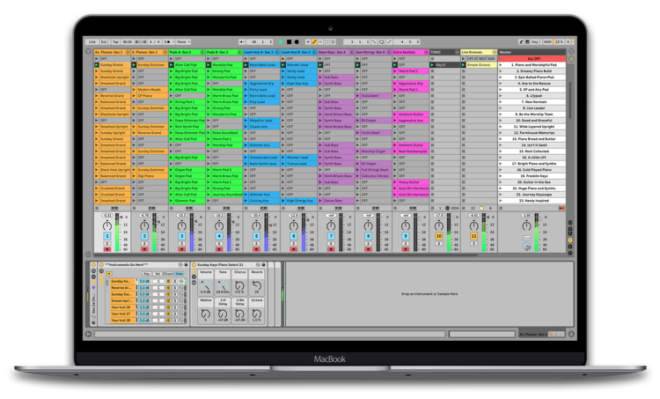The height and width of the screenshot is (399, 660).
Task: Click the Link button in the control bar
Action: click(92, 42)
